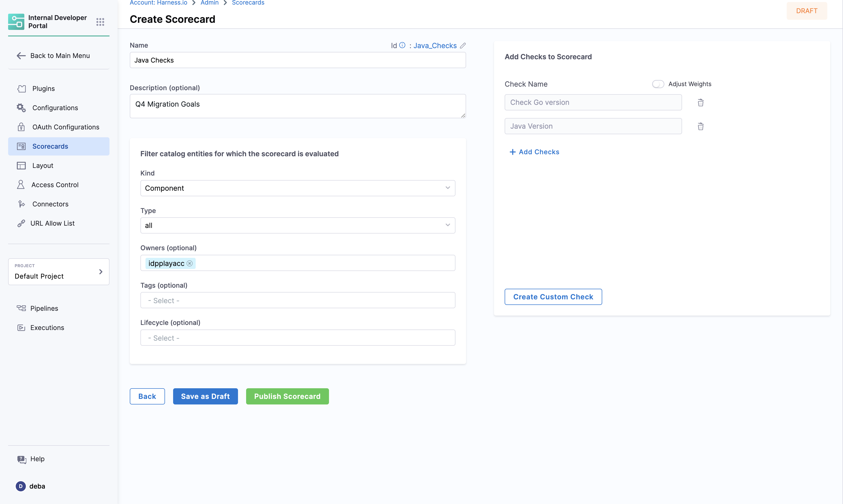Expand the Kind Component dropdown
Image resolution: width=843 pixels, height=504 pixels.
click(x=298, y=188)
